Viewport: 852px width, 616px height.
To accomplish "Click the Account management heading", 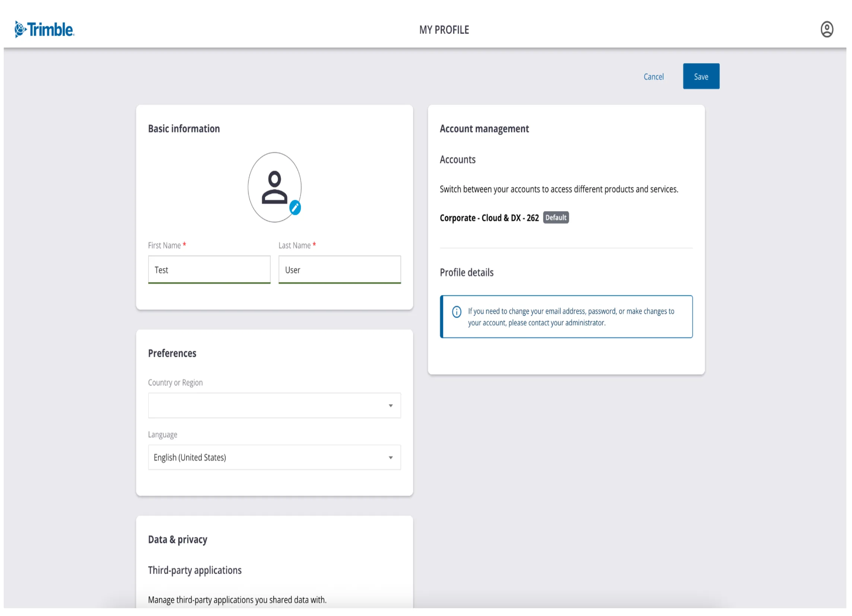I will (484, 129).
